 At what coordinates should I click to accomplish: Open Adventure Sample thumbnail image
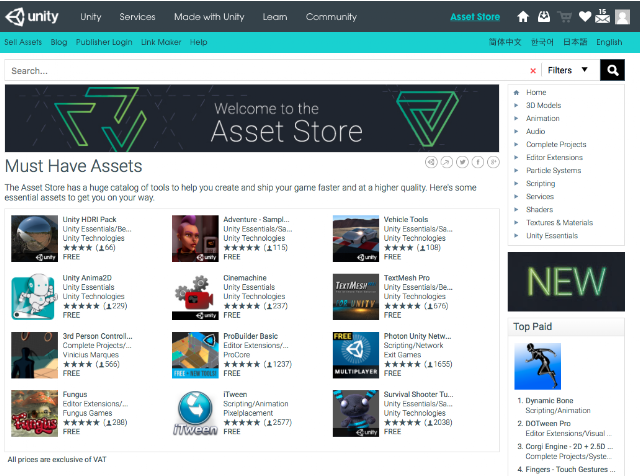195,238
